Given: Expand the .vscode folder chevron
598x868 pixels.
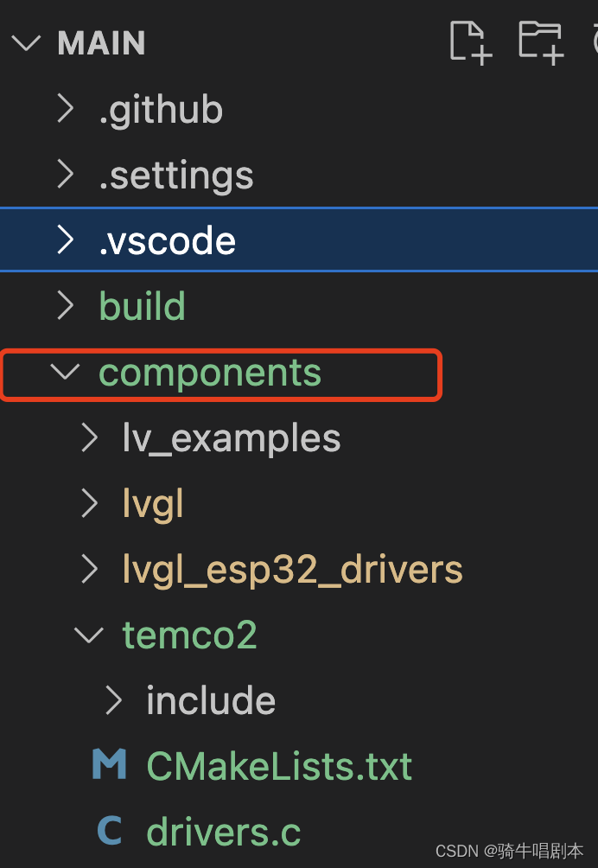Looking at the screenshot, I should coord(66,239).
